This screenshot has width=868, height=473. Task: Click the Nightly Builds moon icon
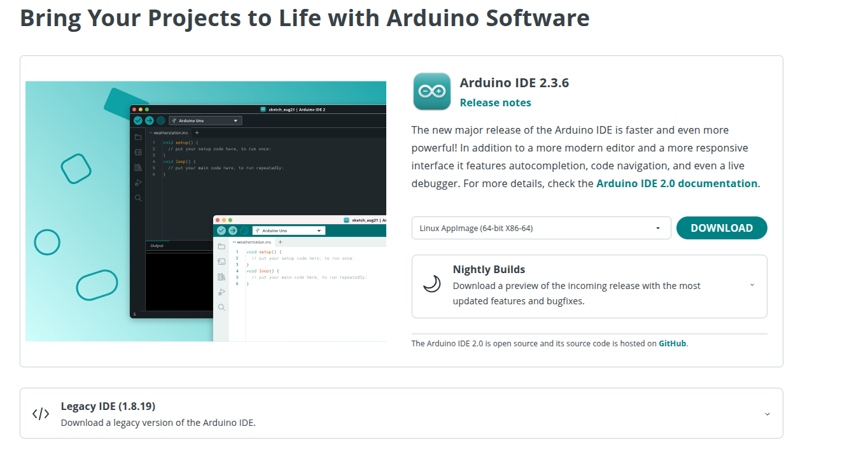(x=432, y=284)
